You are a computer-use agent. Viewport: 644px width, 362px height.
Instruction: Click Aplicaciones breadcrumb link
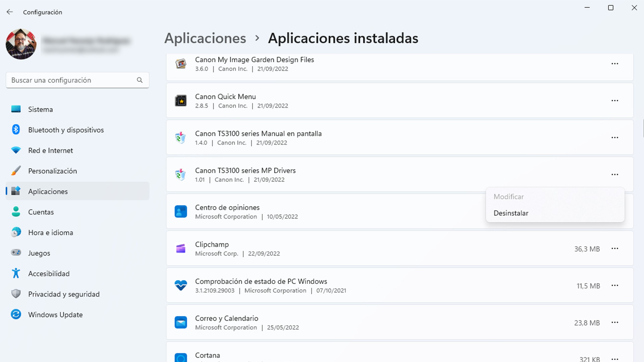click(205, 38)
